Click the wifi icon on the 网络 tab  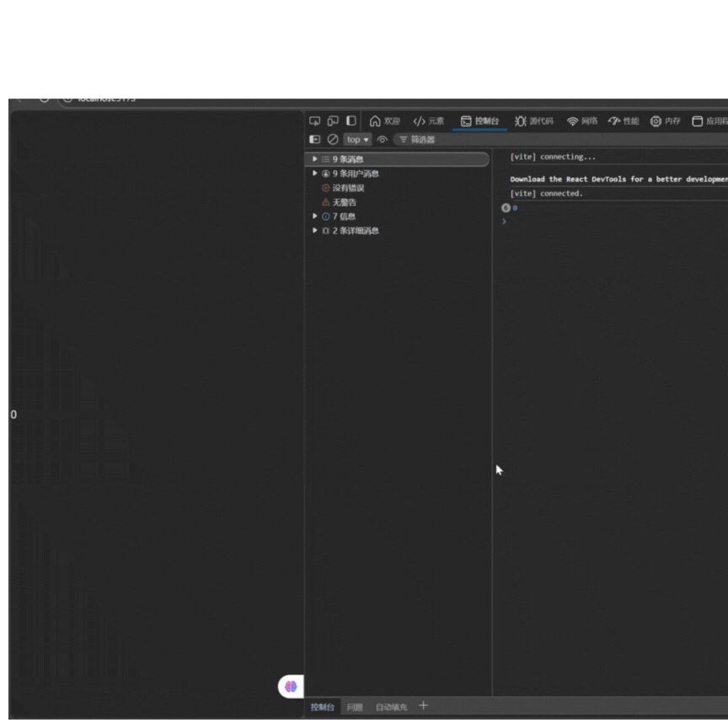(x=572, y=121)
